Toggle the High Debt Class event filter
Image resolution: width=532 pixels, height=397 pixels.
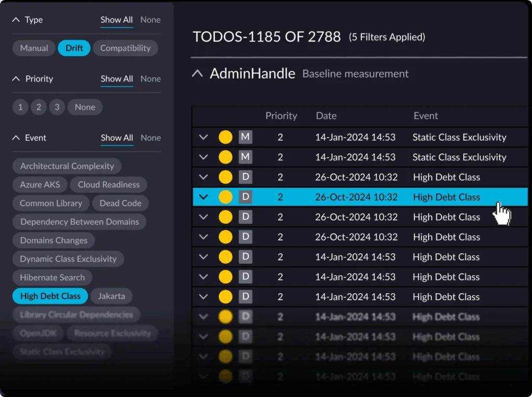coord(50,296)
